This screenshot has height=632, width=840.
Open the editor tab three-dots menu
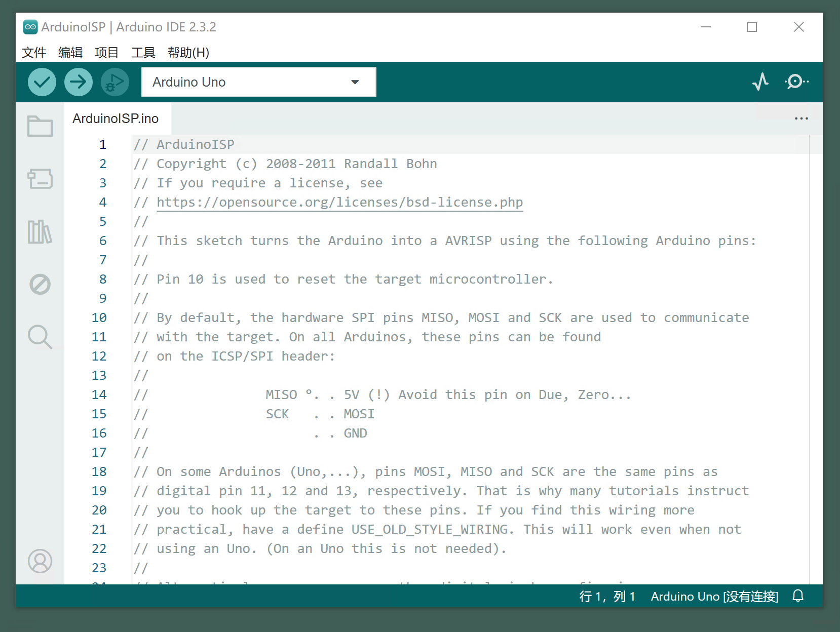[801, 118]
